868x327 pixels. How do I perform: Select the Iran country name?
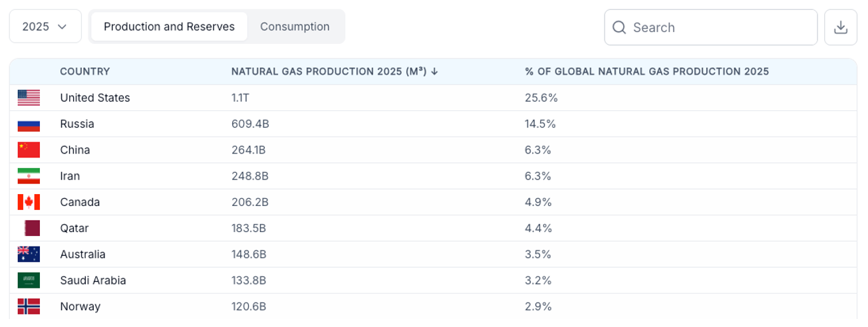point(70,176)
